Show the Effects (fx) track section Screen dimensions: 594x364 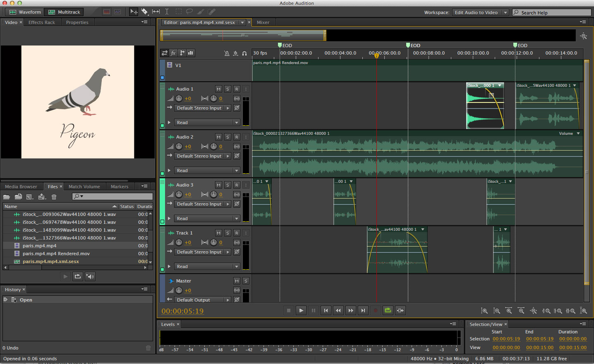pos(173,53)
